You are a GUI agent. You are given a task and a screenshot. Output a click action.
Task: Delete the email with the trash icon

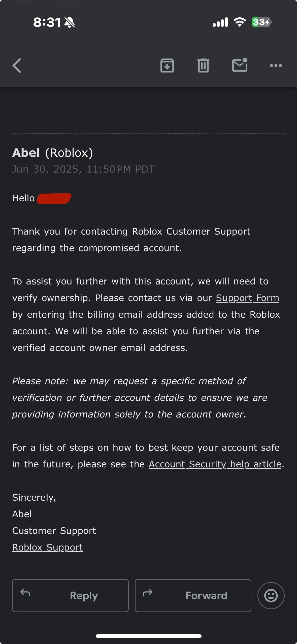(x=203, y=66)
